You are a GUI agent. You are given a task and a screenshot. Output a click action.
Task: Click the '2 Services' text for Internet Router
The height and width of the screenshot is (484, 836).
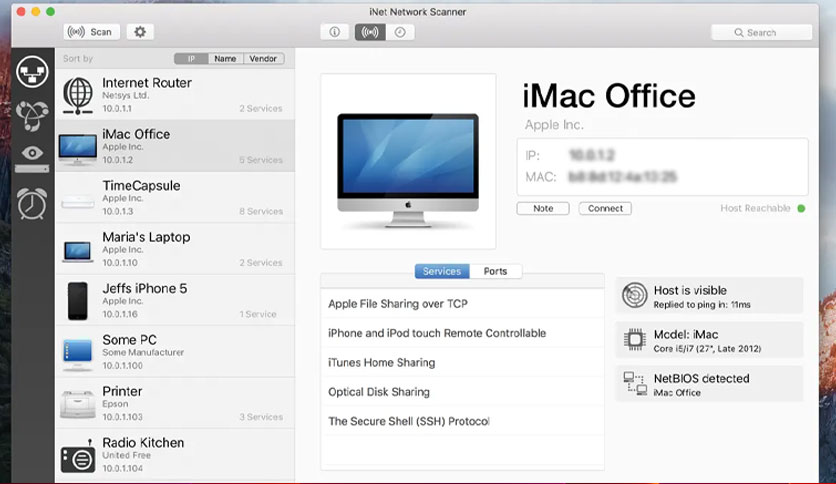coord(261,108)
